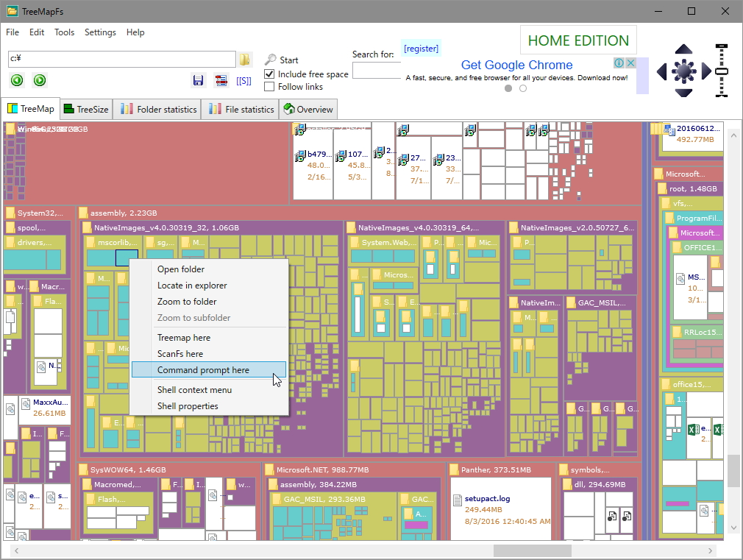Screen dimensions: 743x560
Task: Click the zoom slider handle
Action: point(721,71)
